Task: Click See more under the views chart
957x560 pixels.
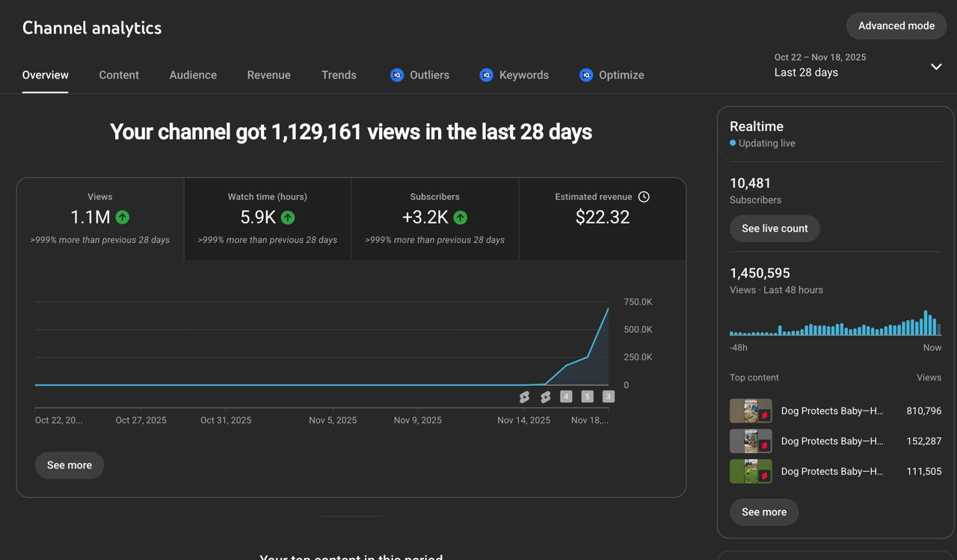Action: tap(70, 465)
